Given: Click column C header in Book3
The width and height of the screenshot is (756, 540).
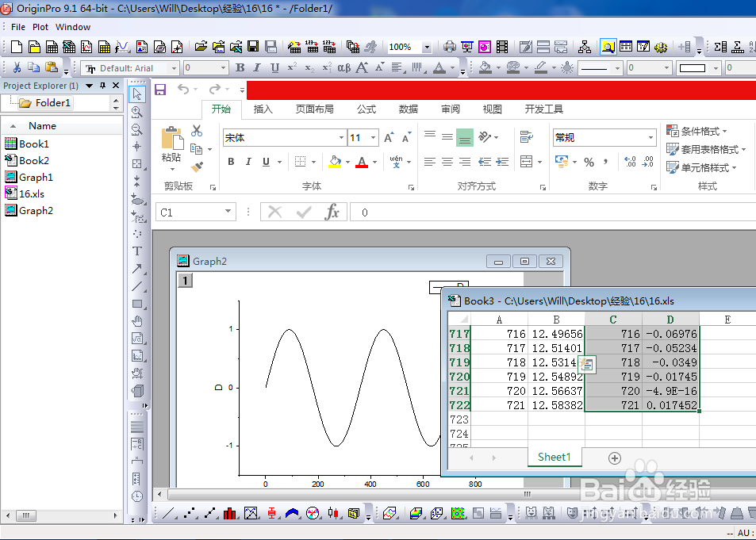Looking at the screenshot, I should click(x=612, y=320).
